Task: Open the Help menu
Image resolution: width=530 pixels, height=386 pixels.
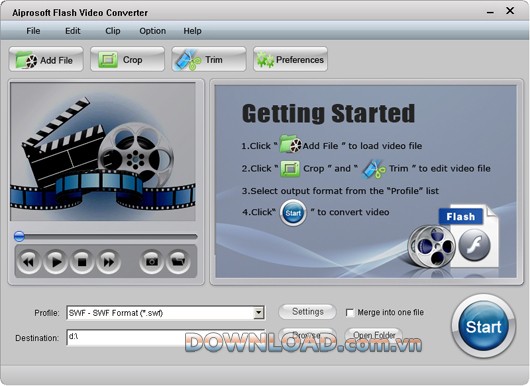Action: click(x=192, y=31)
